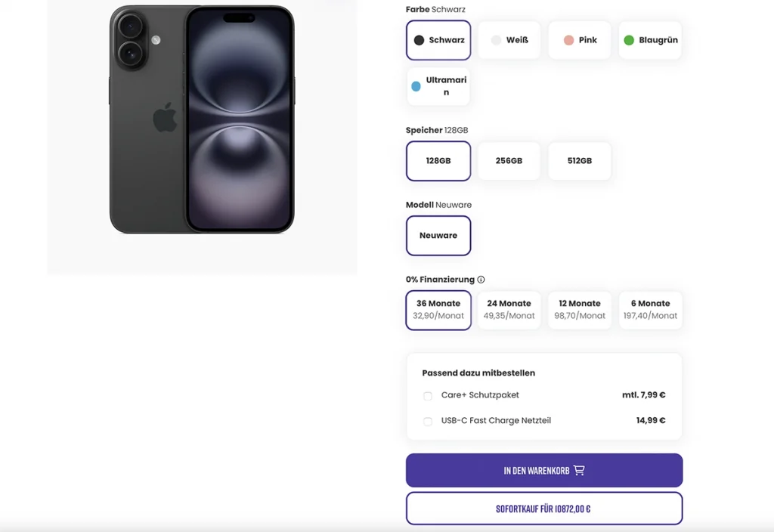Image resolution: width=774 pixels, height=532 pixels.
Task: Add the phone to the Warenkorb
Action: (543, 470)
